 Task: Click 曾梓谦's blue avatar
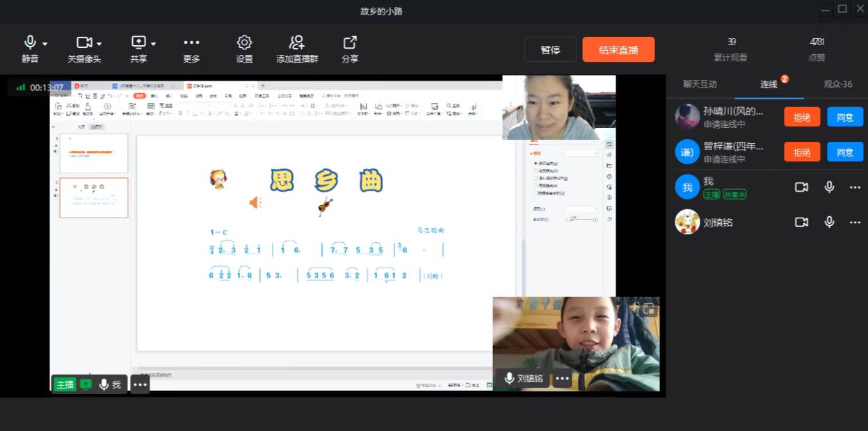pyautogui.click(x=687, y=152)
